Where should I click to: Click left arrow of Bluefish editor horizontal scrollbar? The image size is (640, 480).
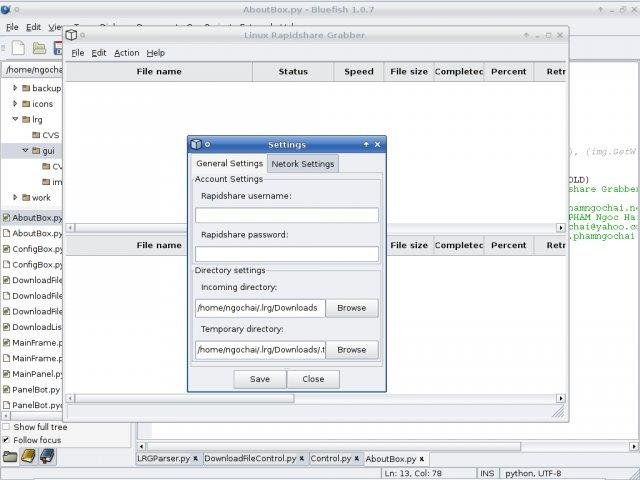(x=141, y=447)
